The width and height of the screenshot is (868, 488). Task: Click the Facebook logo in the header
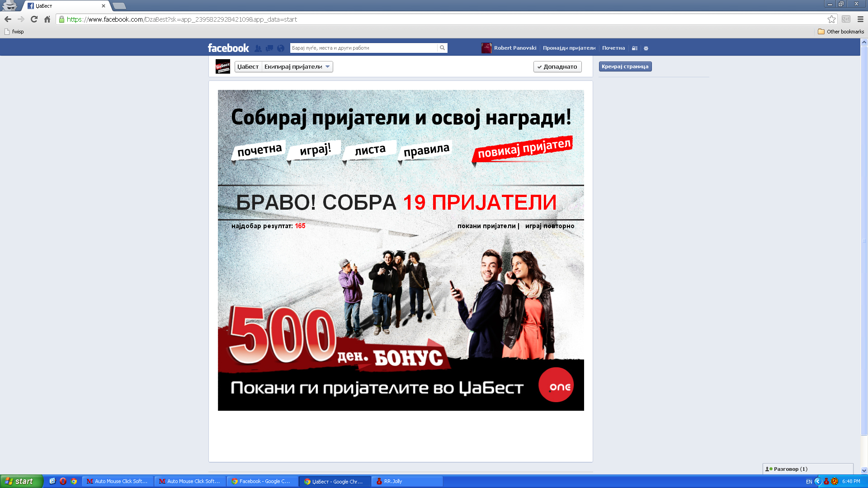pyautogui.click(x=228, y=48)
